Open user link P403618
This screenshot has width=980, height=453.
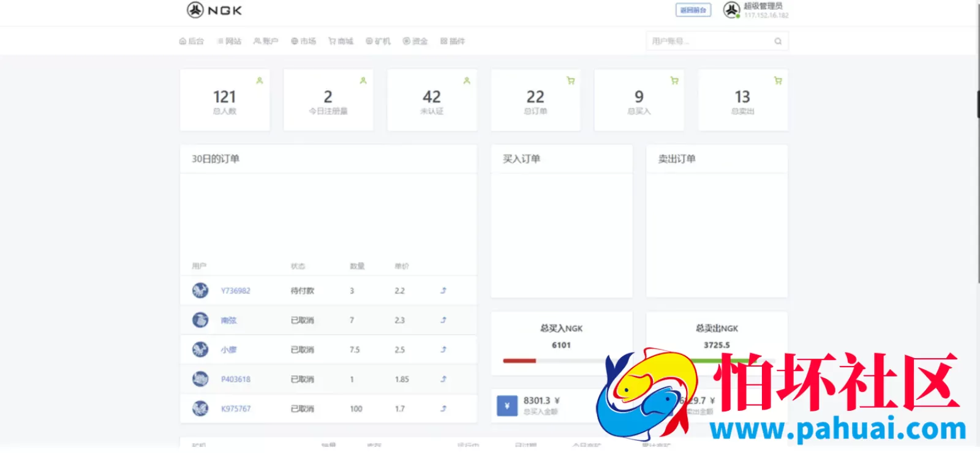pos(236,379)
